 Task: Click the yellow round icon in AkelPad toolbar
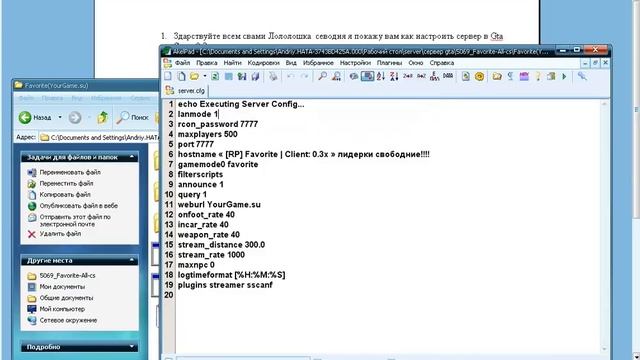[x=479, y=76]
